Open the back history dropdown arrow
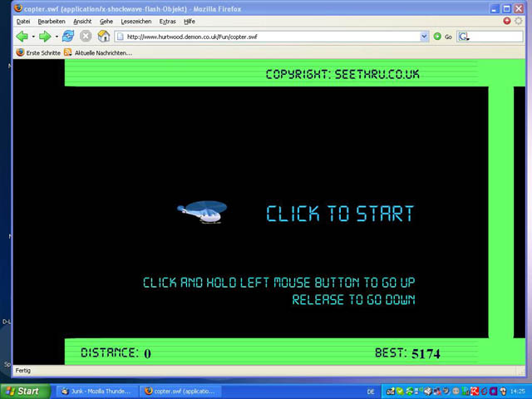Viewport: 532px width, 399px height. tap(33, 37)
